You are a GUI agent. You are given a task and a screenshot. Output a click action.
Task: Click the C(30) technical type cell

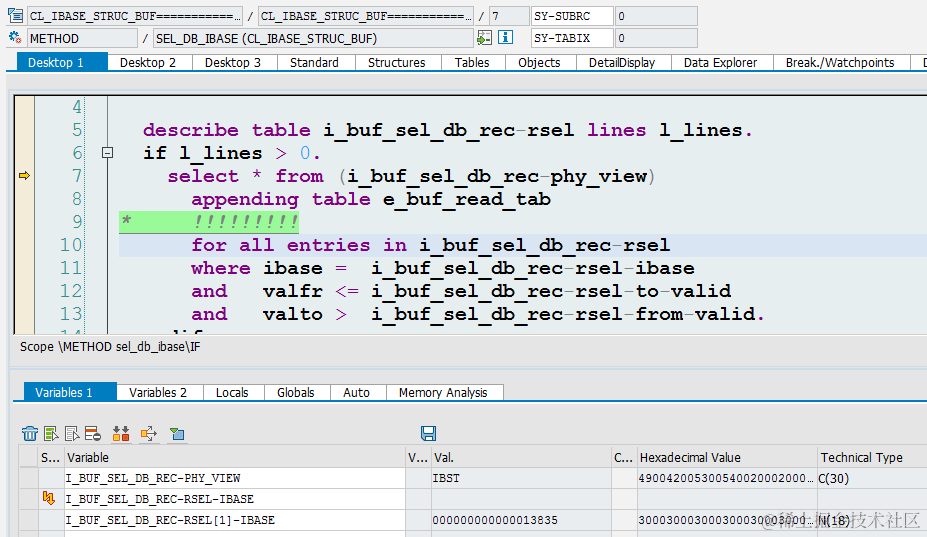pos(872,478)
